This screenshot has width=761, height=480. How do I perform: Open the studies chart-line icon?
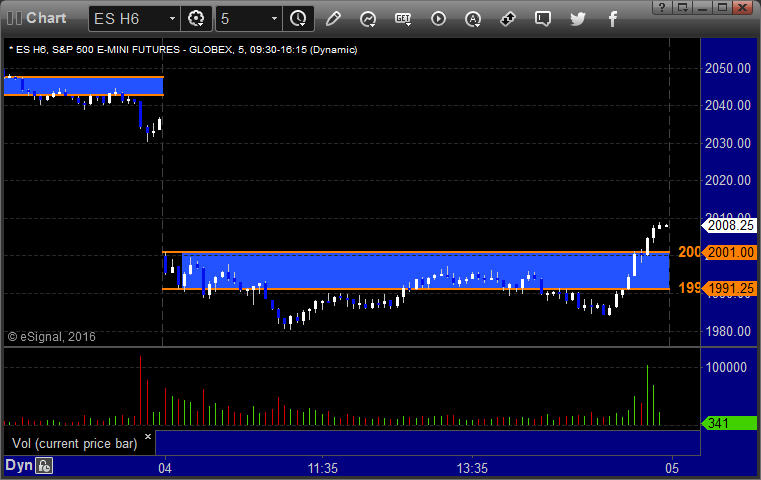pyautogui.click(x=368, y=19)
